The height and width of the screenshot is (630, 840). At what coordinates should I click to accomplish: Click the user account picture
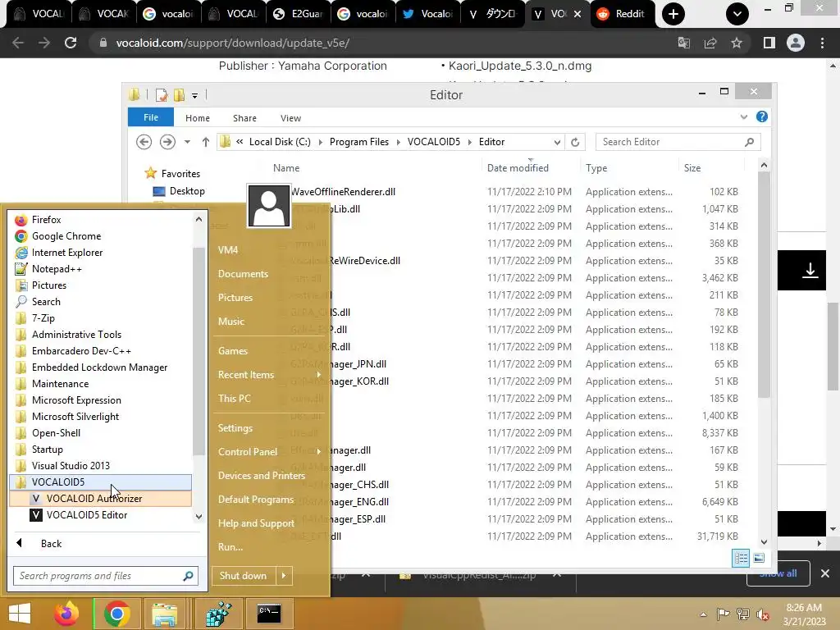tap(269, 206)
